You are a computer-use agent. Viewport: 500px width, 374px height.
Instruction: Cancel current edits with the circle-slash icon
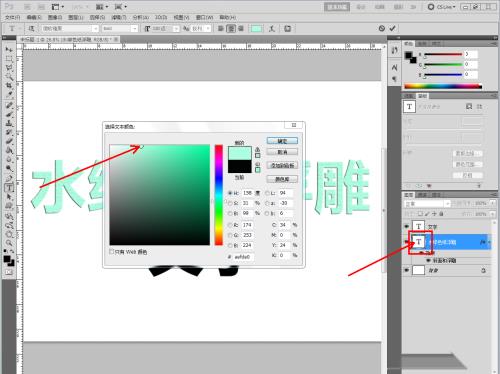pyautogui.click(x=382, y=28)
